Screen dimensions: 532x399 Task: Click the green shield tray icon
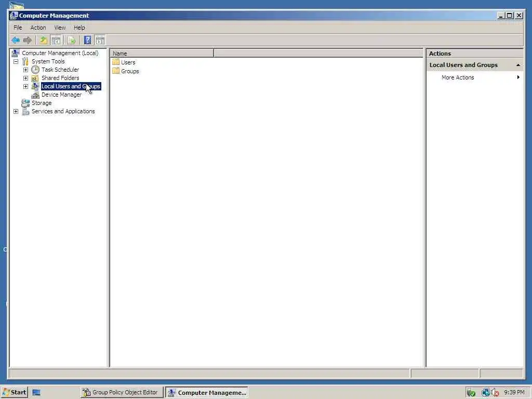[471, 393]
